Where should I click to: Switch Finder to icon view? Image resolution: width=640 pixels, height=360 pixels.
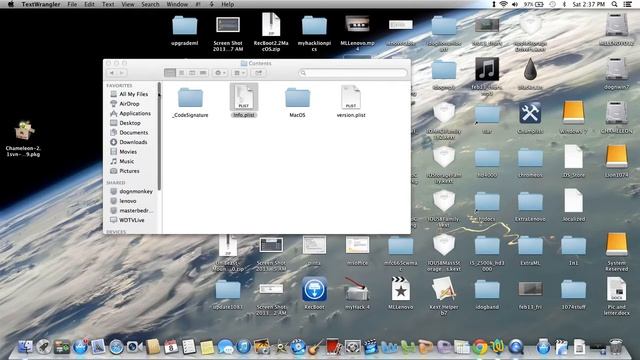tap(170, 73)
